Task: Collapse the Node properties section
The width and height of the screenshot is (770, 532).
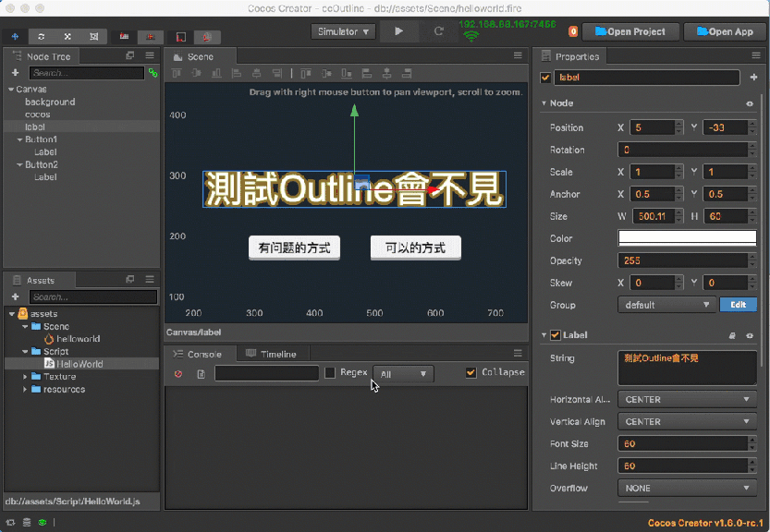Action: 544,103
